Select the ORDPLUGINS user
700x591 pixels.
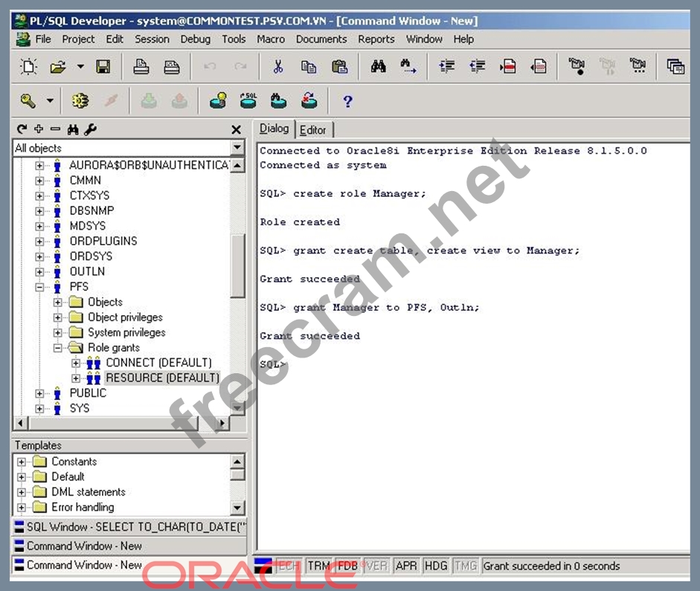pyautogui.click(x=103, y=241)
